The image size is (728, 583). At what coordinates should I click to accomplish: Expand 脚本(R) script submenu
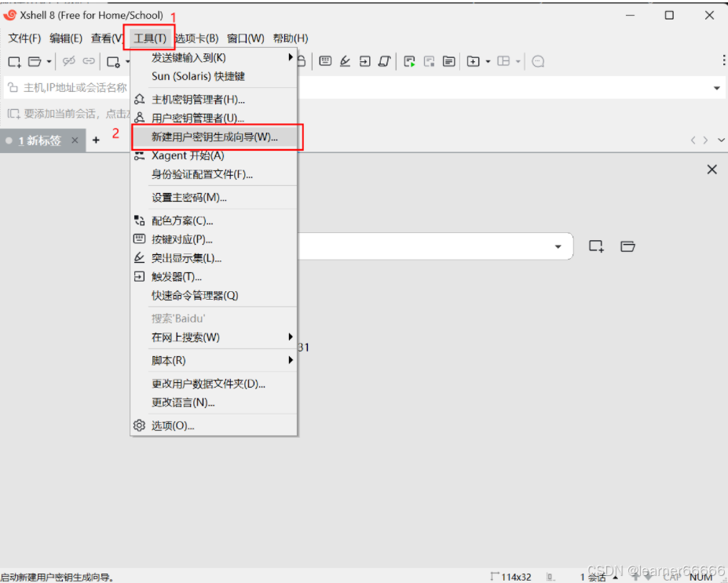[214, 360]
